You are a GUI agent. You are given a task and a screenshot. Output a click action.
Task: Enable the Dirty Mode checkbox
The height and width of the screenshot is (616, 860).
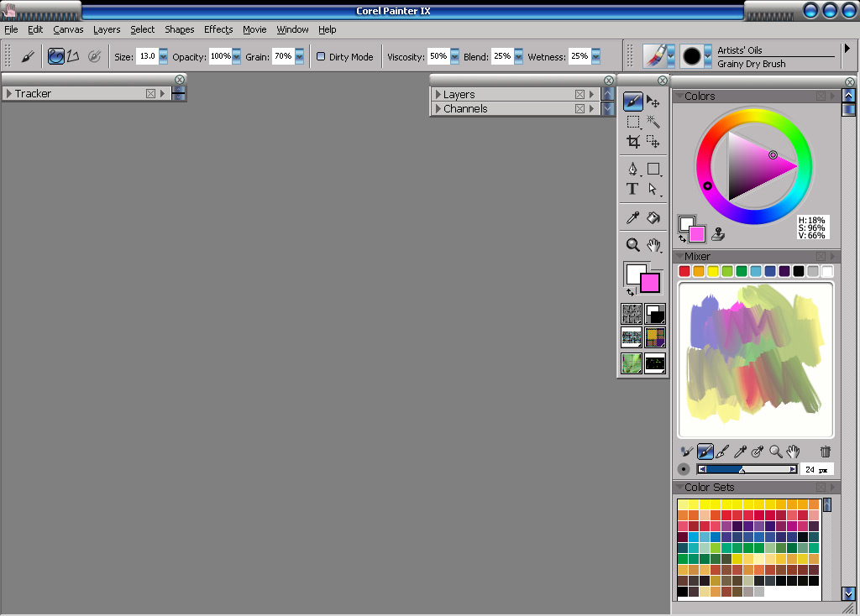pyautogui.click(x=321, y=57)
